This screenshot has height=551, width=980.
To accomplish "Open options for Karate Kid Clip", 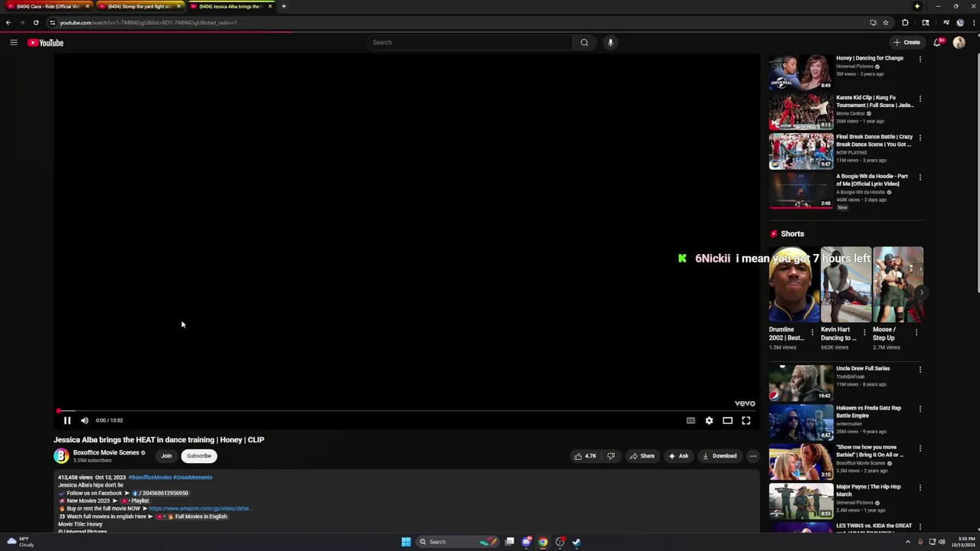I will coord(920,99).
